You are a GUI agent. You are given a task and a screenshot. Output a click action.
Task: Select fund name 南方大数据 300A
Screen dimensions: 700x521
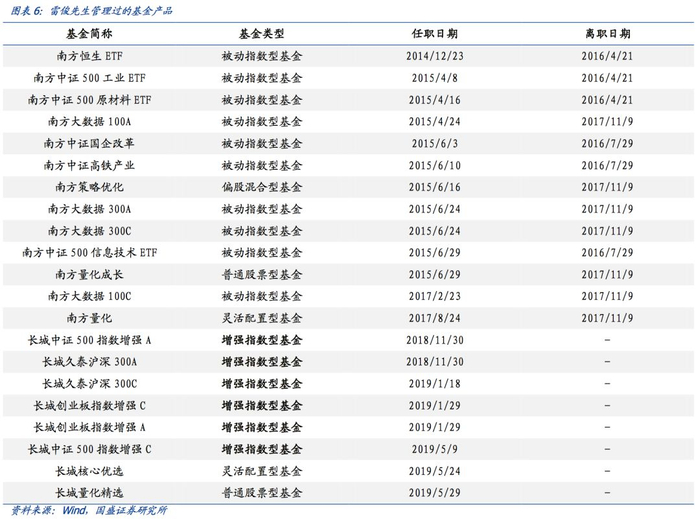tap(89, 209)
